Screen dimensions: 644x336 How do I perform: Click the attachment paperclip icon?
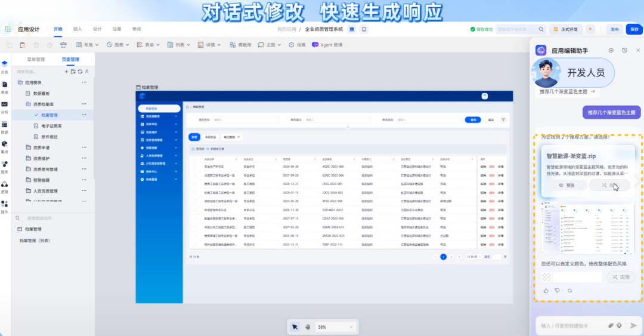[611, 326]
